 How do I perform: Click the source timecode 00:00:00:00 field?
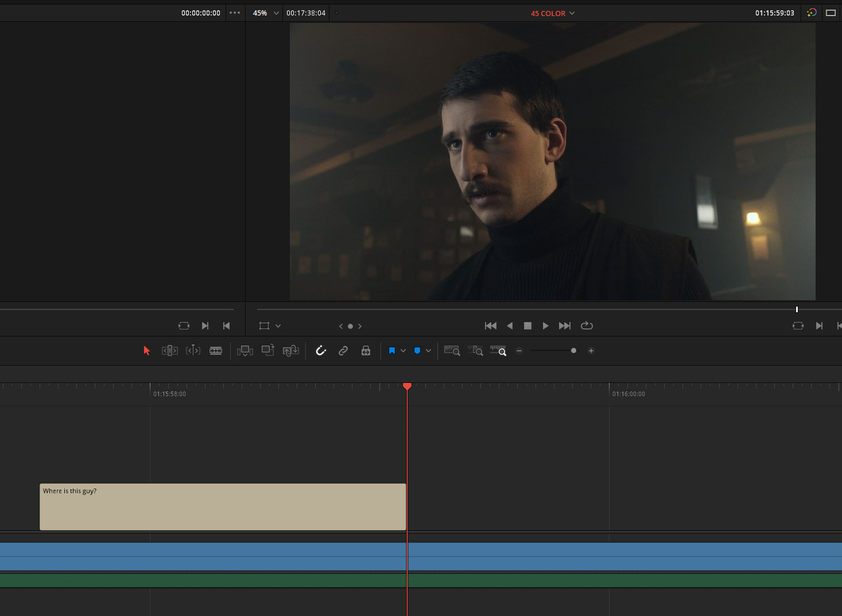point(201,13)
